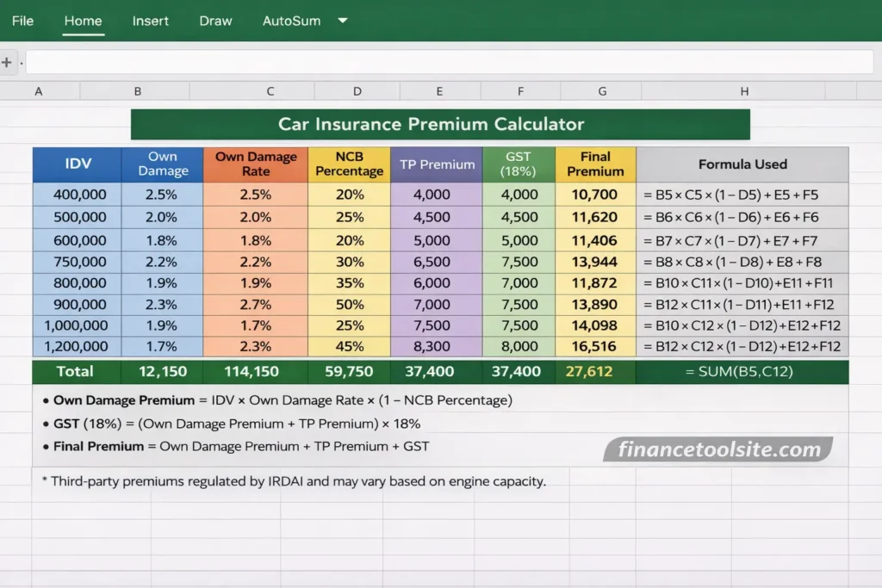882x588 pixels.
Task: Click the Final Premium total of 27,612
Action: coord(595,372)
